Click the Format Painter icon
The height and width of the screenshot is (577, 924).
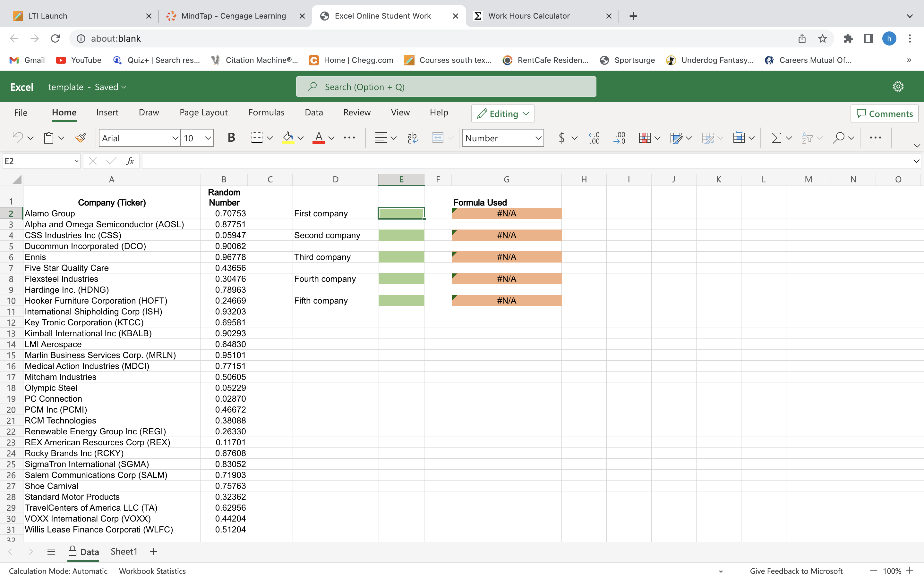pyautogui.click(x=80, y=138)
